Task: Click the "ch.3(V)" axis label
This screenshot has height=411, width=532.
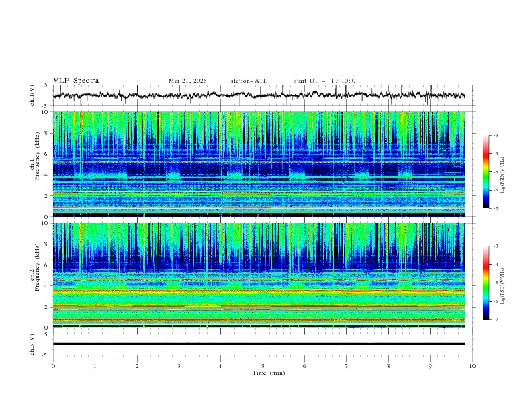Action: (32, 345)
